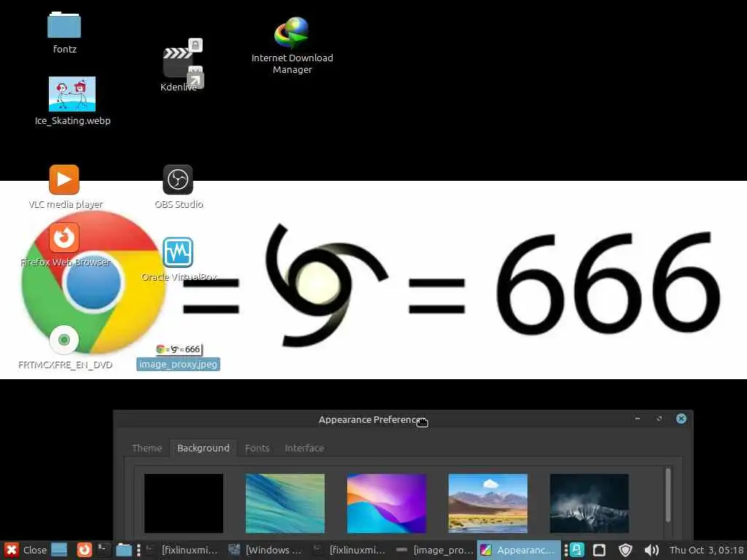Choose the dark ocean wave wallpaper thumbnail
Viewport: 747px width, 560px height.
(589, 503)
